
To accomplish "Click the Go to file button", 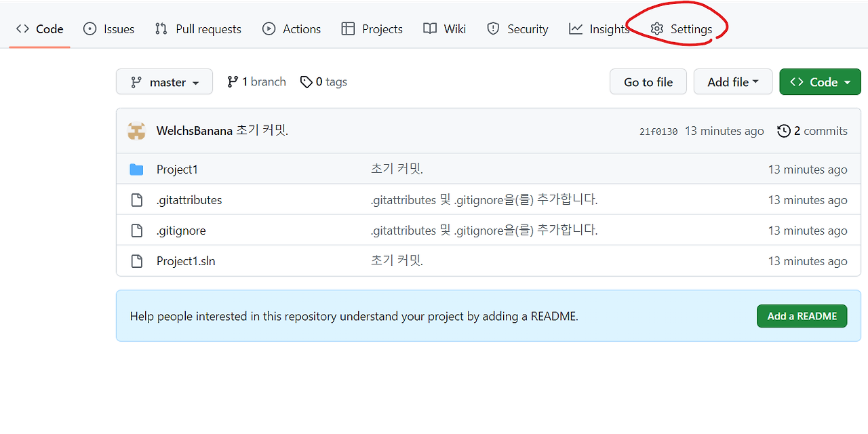I will pos(648,82).
